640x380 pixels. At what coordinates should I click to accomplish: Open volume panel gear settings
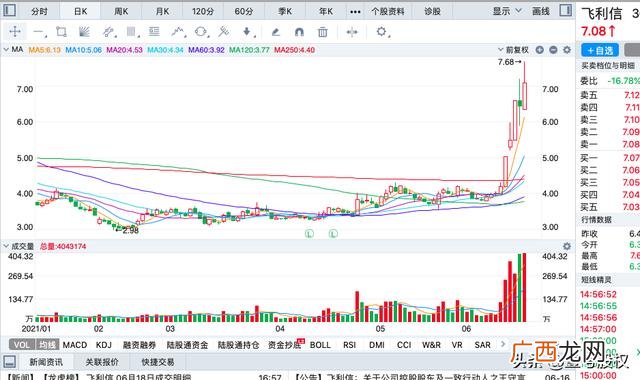coord(567,246)
